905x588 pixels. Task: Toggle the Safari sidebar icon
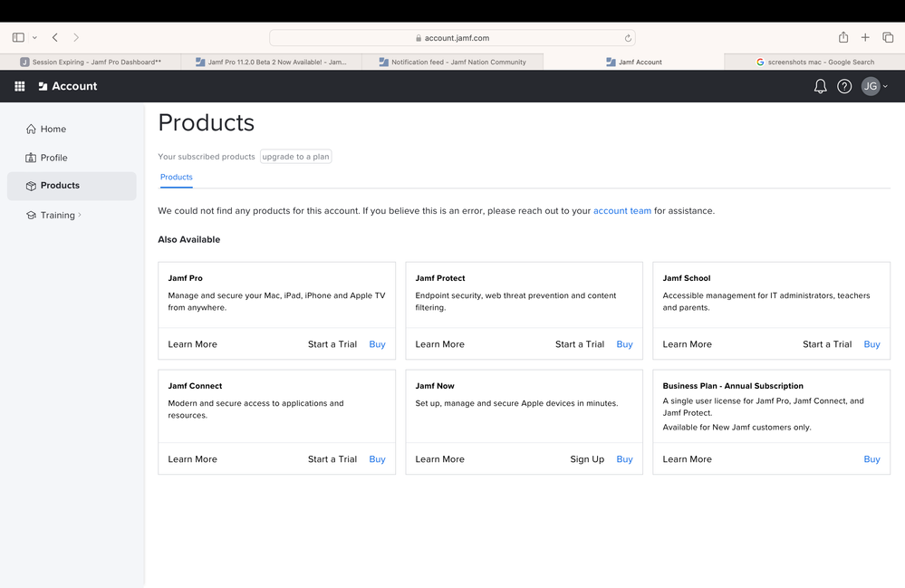(x=18, y=37)
